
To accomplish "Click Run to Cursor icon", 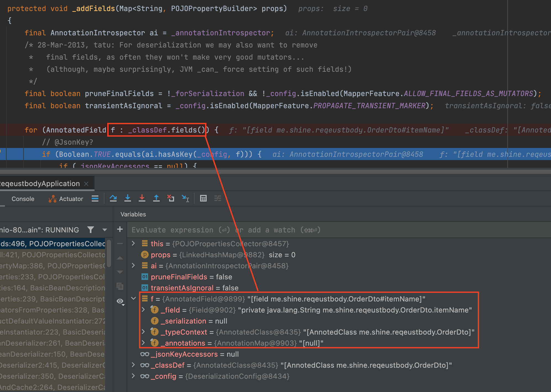I will [x=185, y=198].
